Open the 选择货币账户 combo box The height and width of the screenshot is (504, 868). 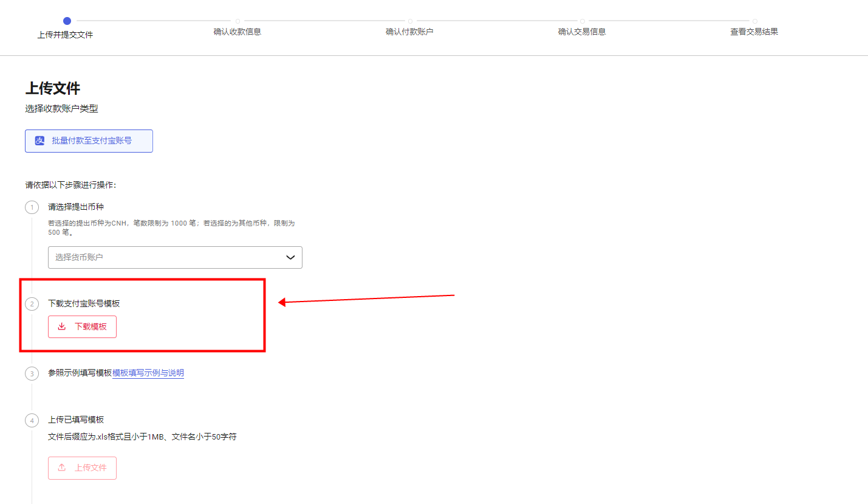click(164, 257)
